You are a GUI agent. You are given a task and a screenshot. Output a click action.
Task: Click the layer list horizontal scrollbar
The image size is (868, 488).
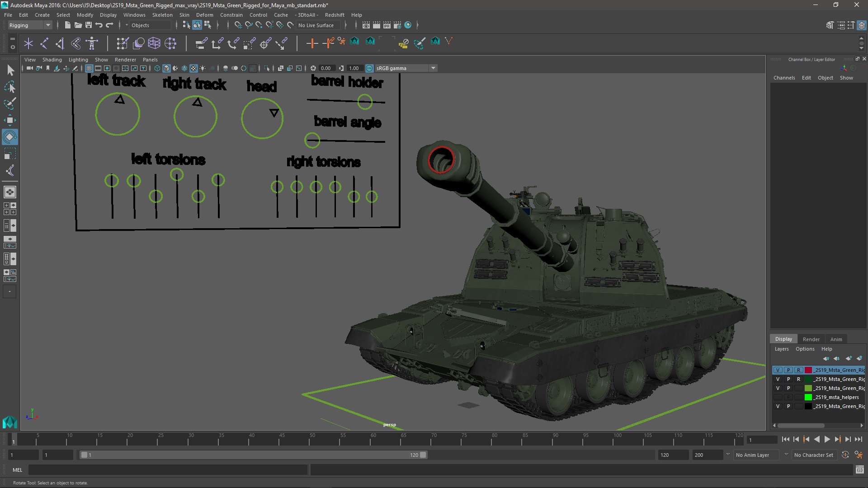(x=801, y=426)
